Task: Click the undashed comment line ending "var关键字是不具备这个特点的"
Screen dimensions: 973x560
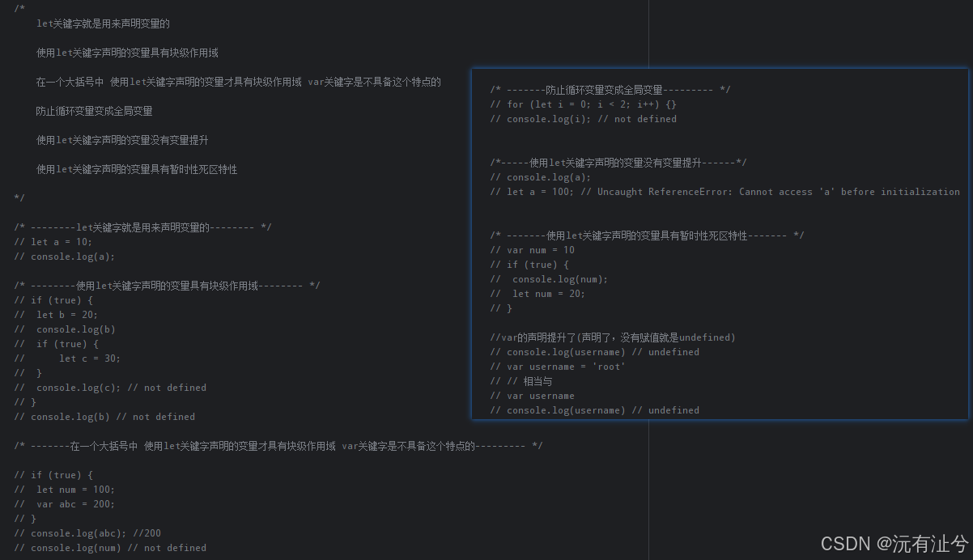Action: coord(239,82)
